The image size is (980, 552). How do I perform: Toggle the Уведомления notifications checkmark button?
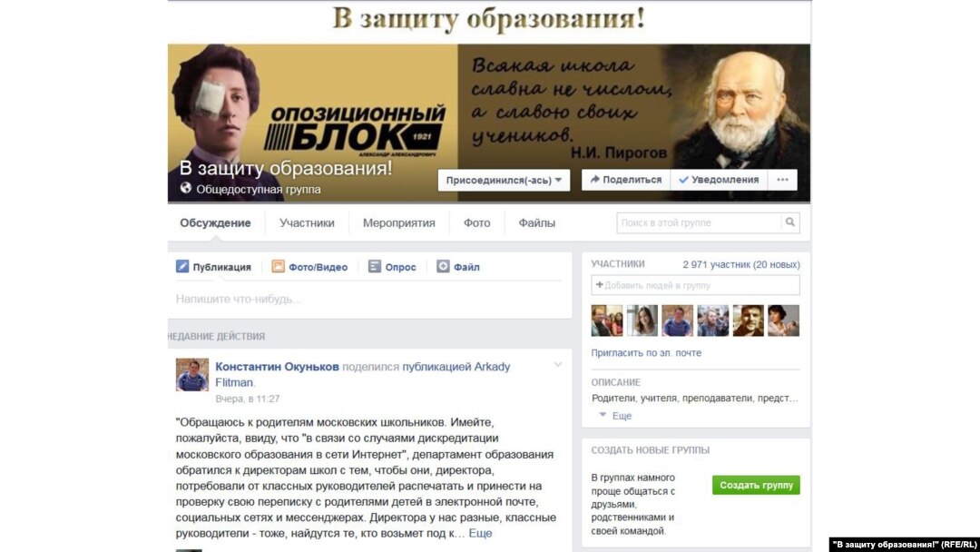click(x=719, y=180)
